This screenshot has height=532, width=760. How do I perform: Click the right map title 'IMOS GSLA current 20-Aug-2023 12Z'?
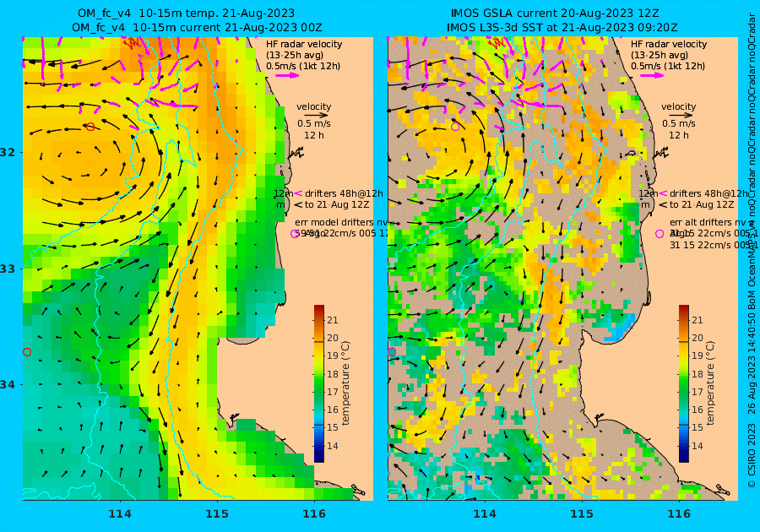555,13
